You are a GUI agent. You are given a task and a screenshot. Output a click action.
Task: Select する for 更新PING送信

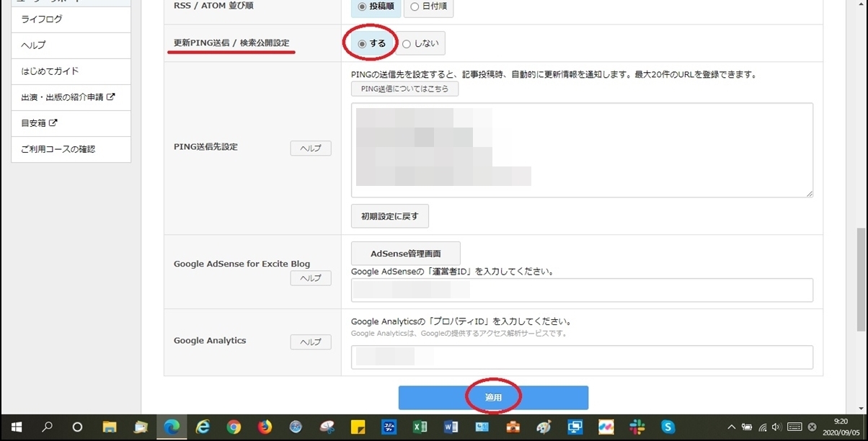[363, 43]
